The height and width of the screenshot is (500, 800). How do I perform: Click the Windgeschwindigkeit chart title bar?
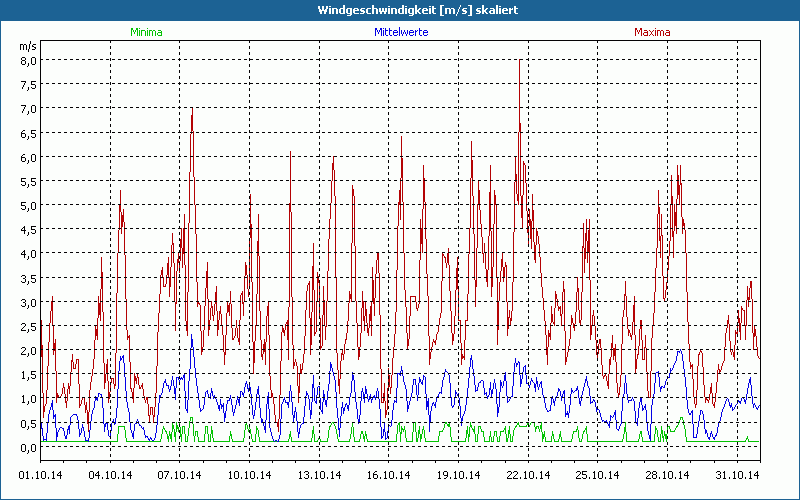(x=400, y=10)
